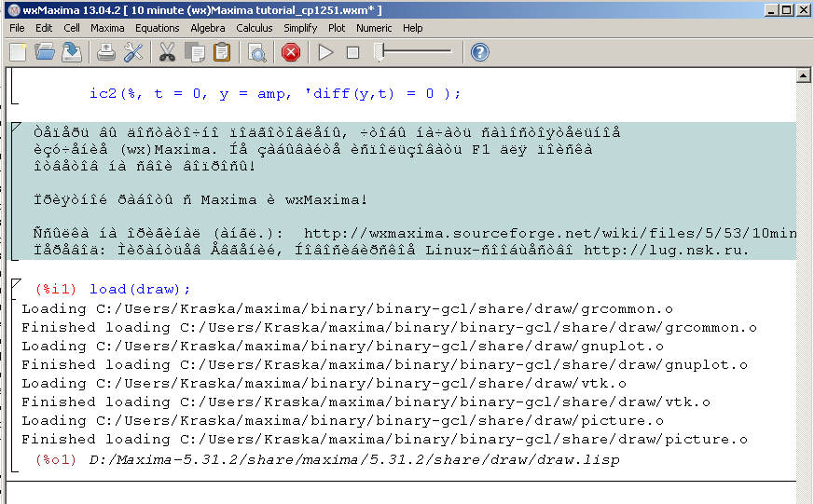Viewport: 814px width, 504px height.
Task: Click the Open file folder icon
Action: click(x=44, y=52)
